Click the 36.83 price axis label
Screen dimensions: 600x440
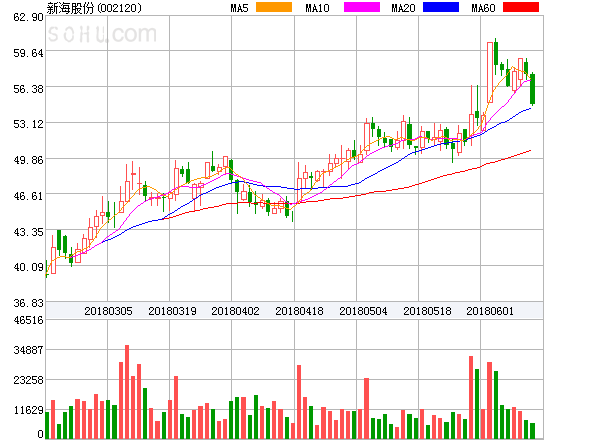coord(28,303)
